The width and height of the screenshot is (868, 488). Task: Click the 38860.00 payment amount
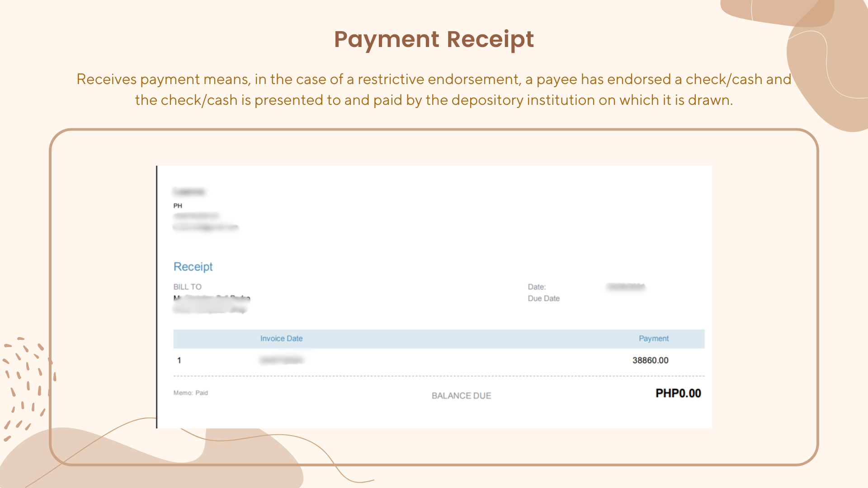pos(650,360)
